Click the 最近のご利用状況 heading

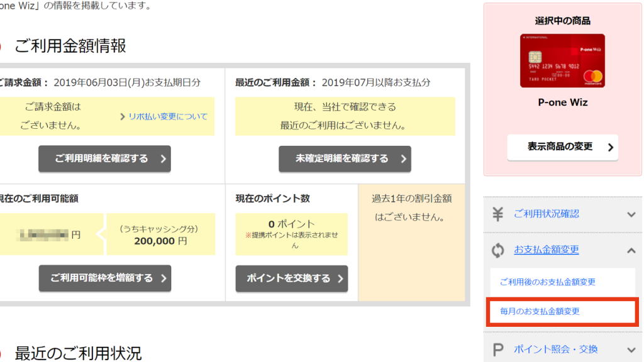(78, 353)
